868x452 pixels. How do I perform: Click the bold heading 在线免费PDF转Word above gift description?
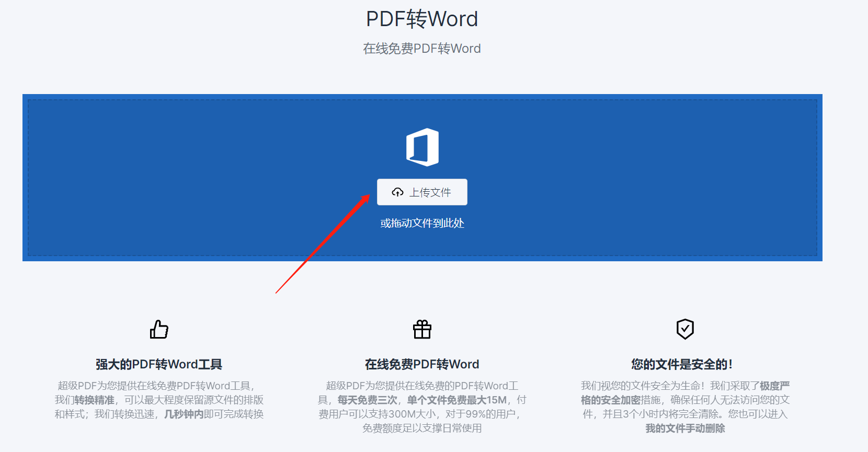pyautogui.click(x=422, y=364)
